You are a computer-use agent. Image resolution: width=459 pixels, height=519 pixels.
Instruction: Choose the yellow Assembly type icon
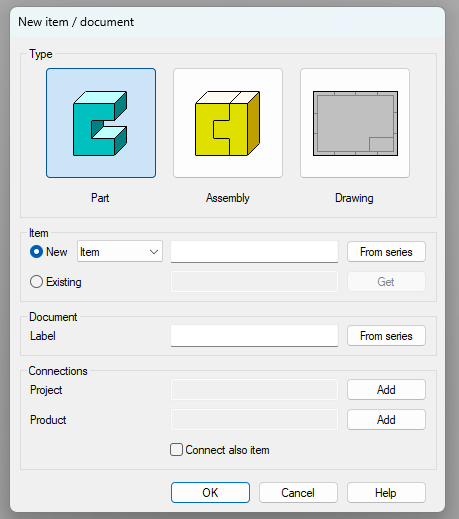pos(228,123)
